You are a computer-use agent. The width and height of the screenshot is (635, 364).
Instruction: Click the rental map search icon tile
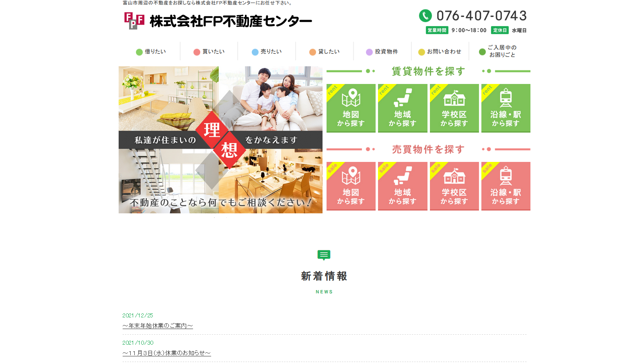pos(351,108)
